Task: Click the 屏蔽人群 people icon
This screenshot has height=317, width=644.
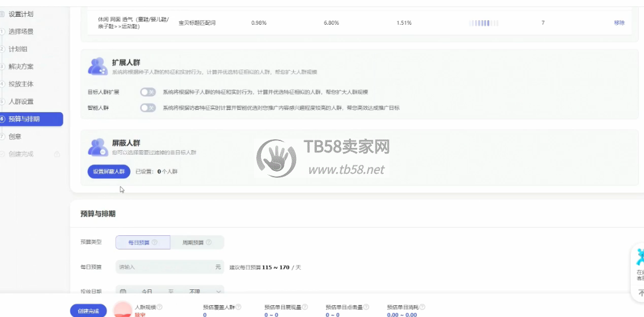Action: click(98, 147)
